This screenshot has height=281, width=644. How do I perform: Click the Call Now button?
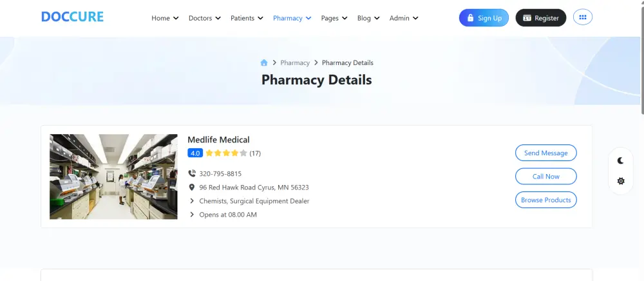tap(546, 176)
